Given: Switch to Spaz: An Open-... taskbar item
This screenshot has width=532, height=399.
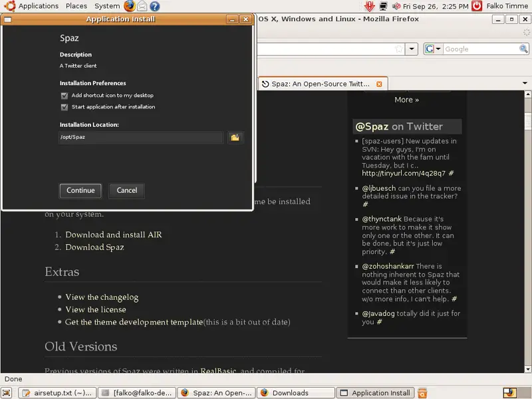Looking at the screenshot, I should [x=217, y=393].
